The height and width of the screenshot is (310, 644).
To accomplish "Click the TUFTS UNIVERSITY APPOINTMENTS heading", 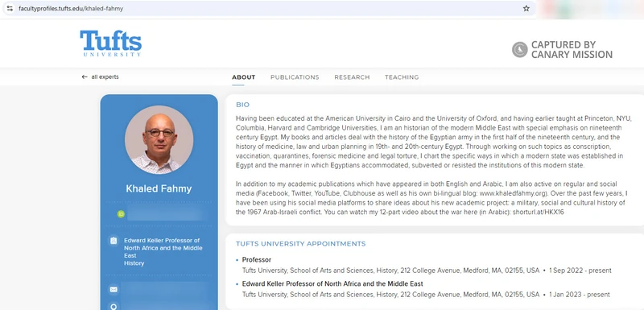I will click(x=300, y=244).
